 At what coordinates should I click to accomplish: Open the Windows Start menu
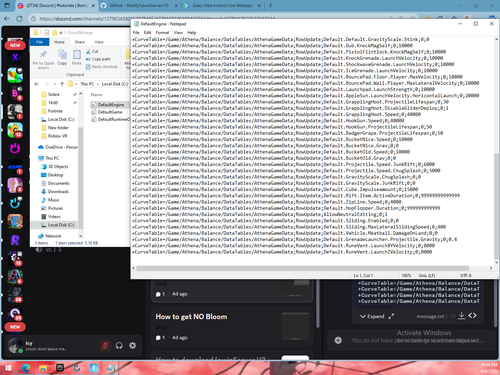(x=8, y=368)
